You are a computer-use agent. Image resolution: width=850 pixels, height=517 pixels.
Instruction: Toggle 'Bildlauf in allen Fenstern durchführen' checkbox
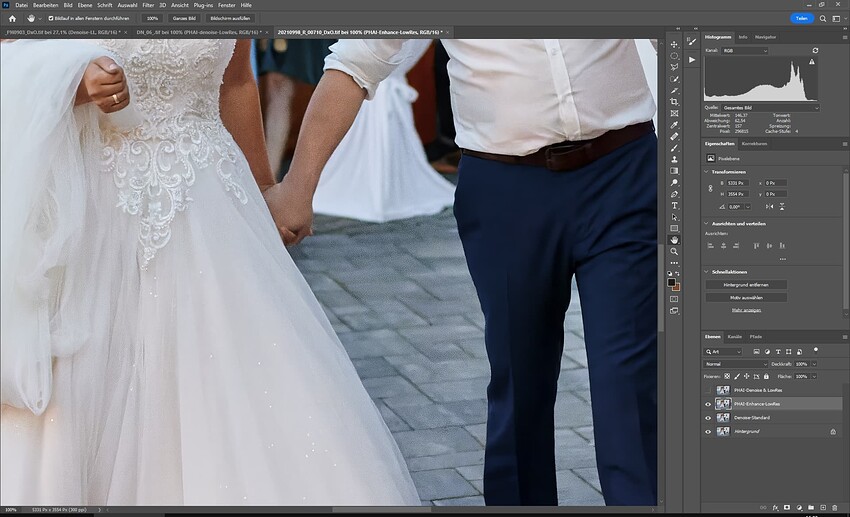pos(51,18)
